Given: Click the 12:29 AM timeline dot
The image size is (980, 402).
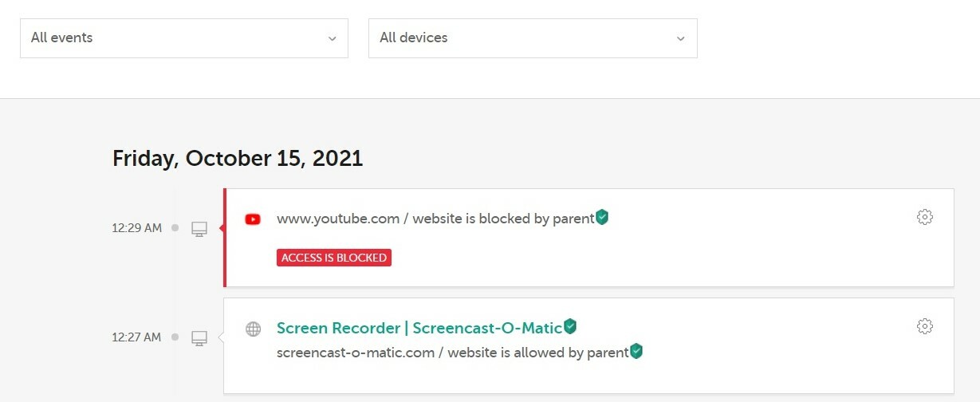Looking at the screenshot, I should coord(175,228).
